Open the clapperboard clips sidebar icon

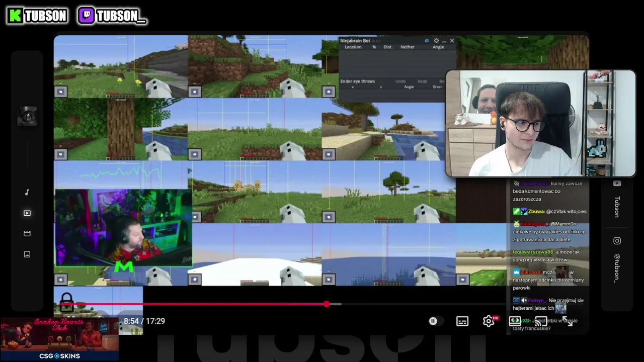coord(27,233)
